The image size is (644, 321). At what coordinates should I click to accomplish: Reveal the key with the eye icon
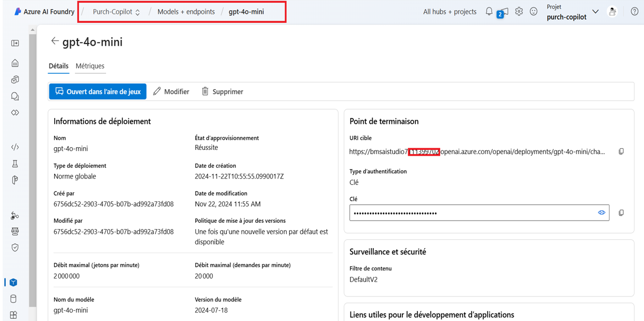(x=602, y=213)
